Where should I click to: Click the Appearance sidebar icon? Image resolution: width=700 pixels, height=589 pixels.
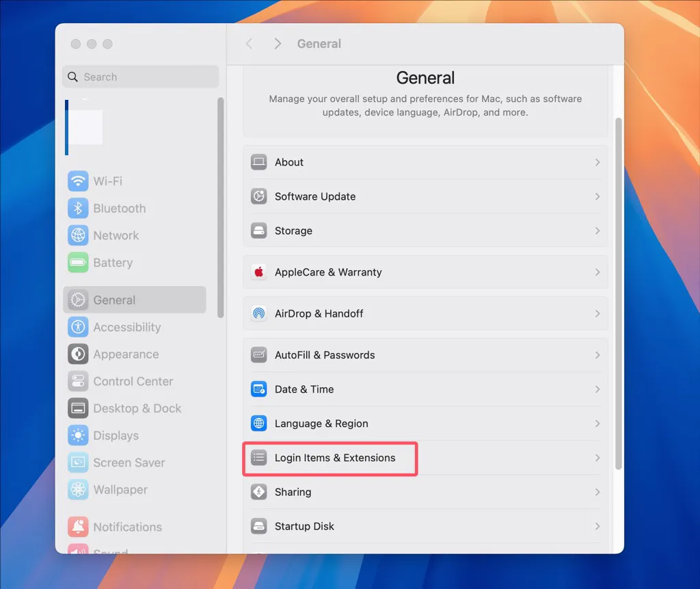click(x=78, y=354)
